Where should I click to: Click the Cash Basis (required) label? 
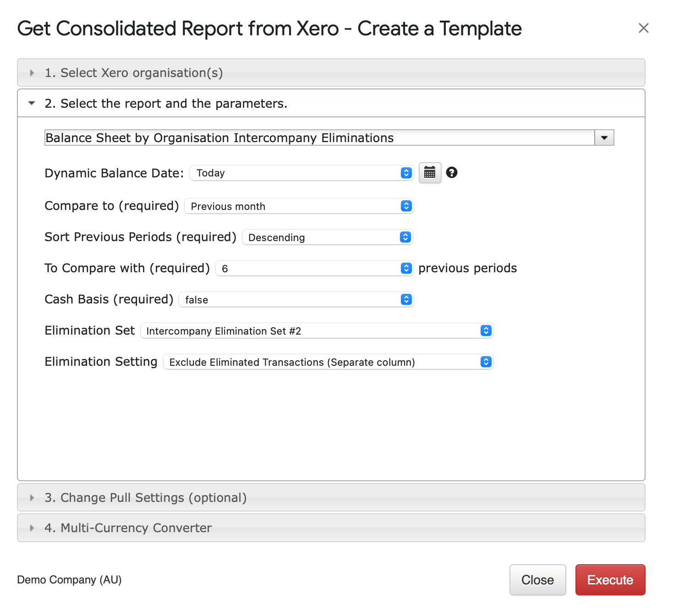[x=109, y=299]
